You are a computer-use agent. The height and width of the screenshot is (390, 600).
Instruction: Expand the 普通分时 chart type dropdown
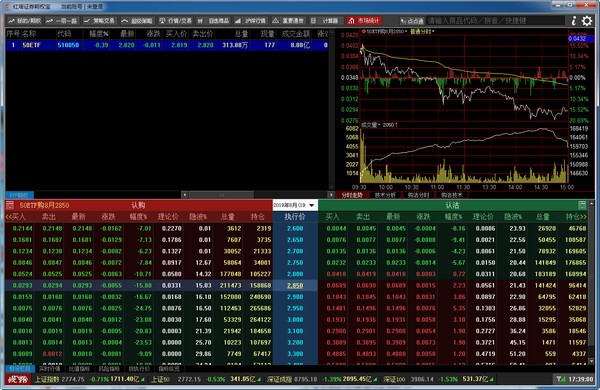click(x=422, y=31)
